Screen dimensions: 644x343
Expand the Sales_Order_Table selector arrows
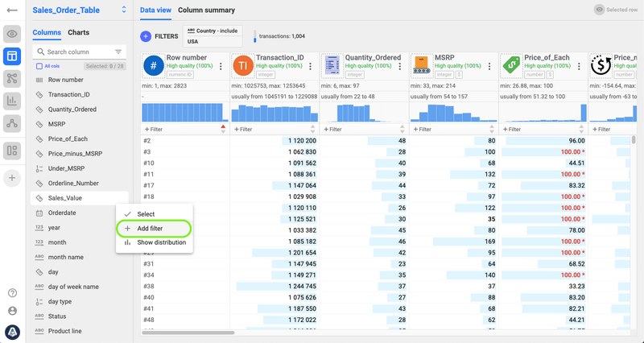click(x=124, y=10)
